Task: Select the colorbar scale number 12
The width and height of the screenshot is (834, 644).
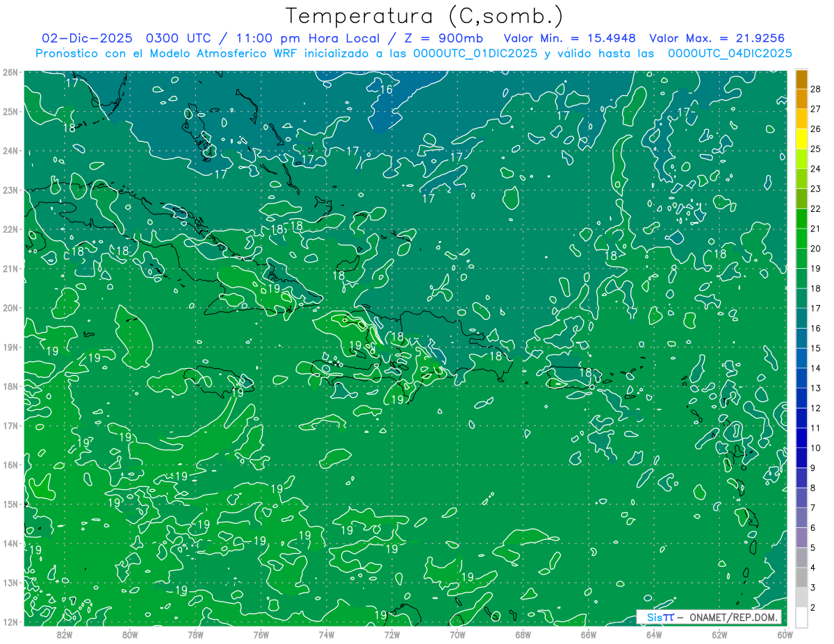Action: [815, 408]
